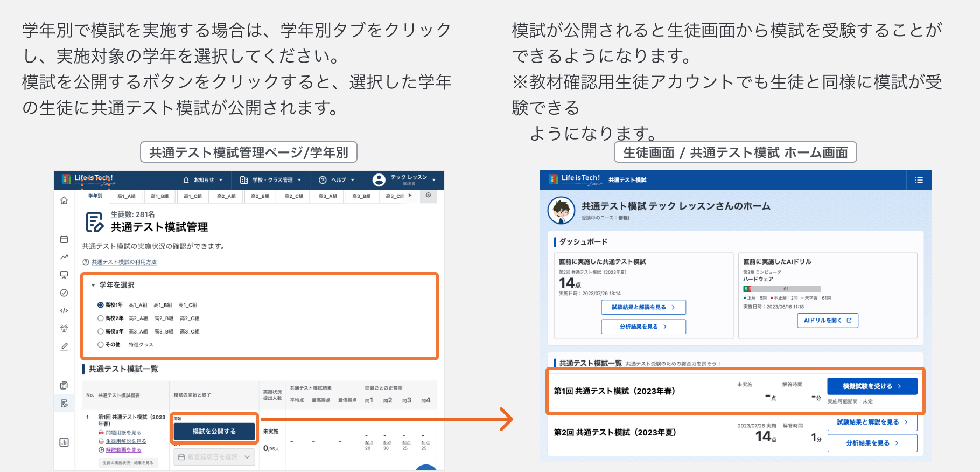The height and width of the screenshot is (472, 980).
Task: Click the AIドリルを開く button
Action: (x=828, y=321)
